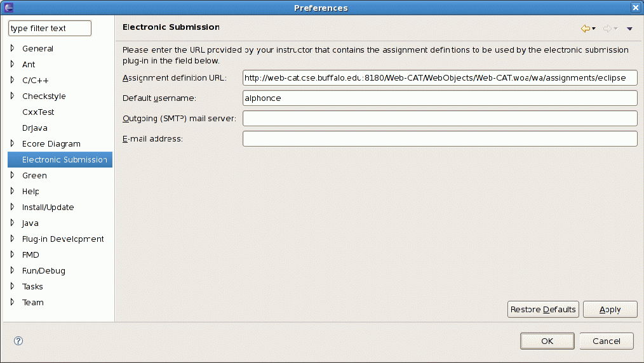This screenshot has height=363, width=644.
Task: Click the filter text search field
Action: (50, 29)
